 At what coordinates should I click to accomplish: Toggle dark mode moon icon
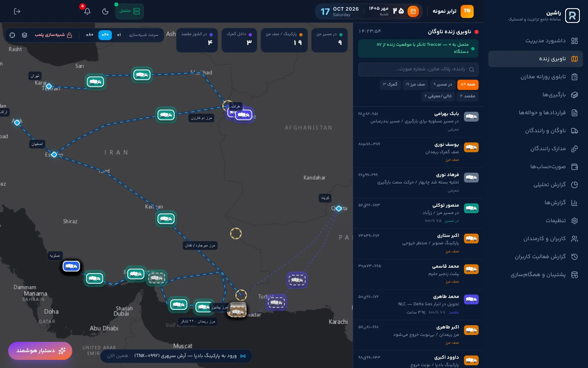(105, 11)
